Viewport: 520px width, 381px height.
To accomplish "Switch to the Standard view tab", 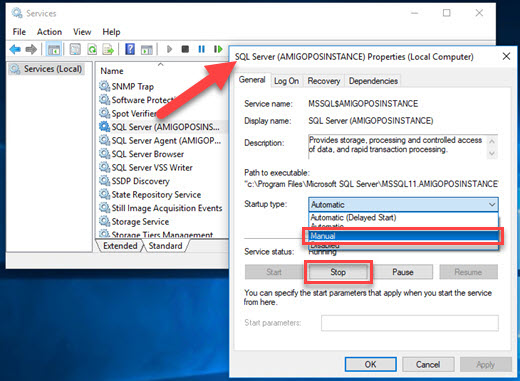I will [165, 246].
